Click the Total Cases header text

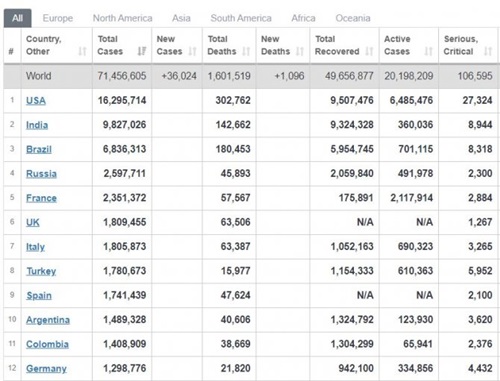click(x=110, y=45)
